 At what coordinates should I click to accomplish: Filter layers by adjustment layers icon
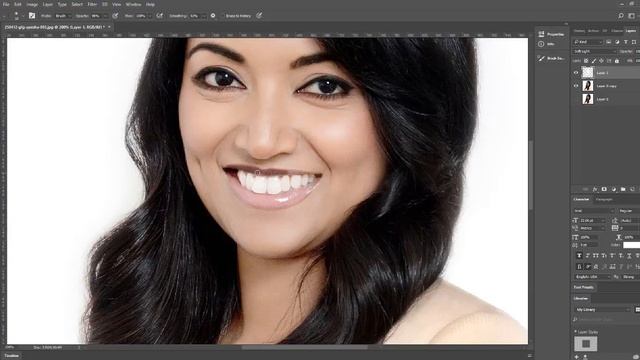(617, 42)
